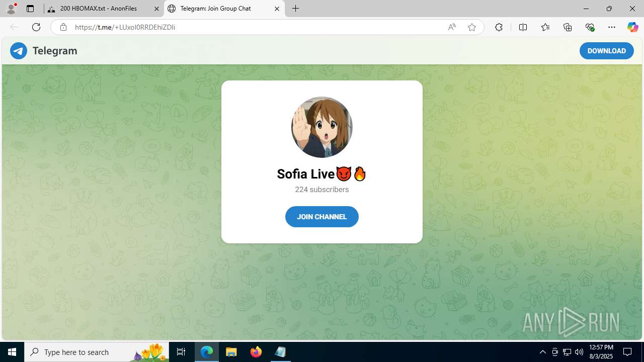
Task: View site information lock icon
Action: click(63, 27)
